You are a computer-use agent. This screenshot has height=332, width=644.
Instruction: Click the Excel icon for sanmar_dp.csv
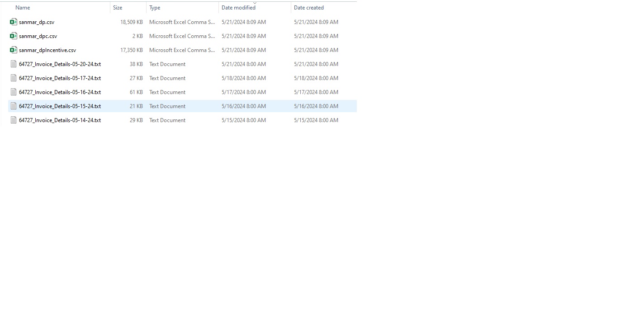click(x=14, y=22)
